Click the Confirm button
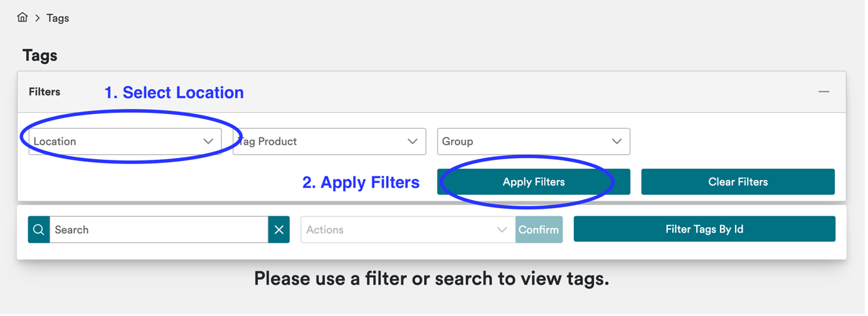The width and height of the screenshot is (868, 316). pos(539,230)
